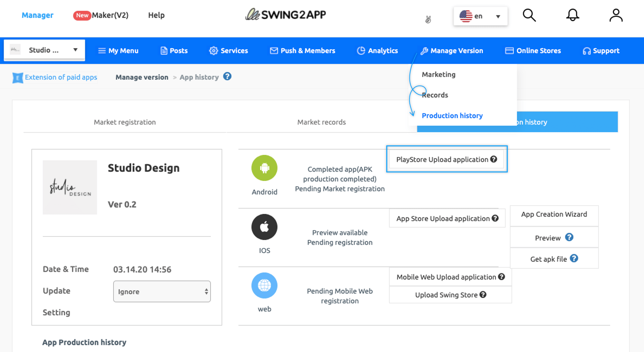Open the search magnifier icon

[529, 15]
